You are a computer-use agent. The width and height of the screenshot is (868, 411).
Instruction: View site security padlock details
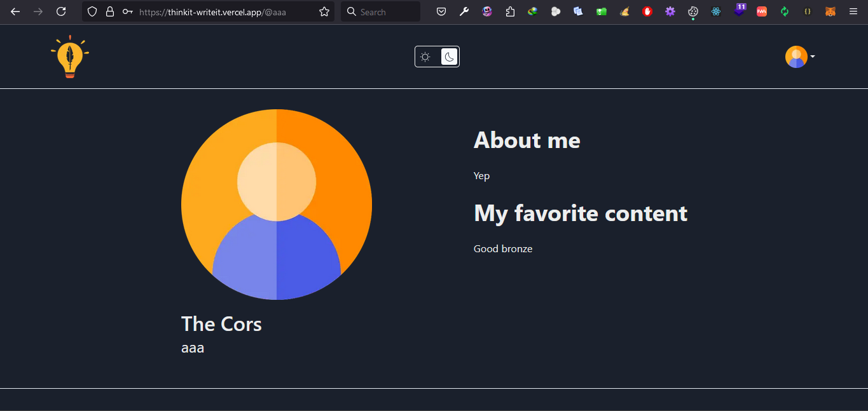(110, 11)
